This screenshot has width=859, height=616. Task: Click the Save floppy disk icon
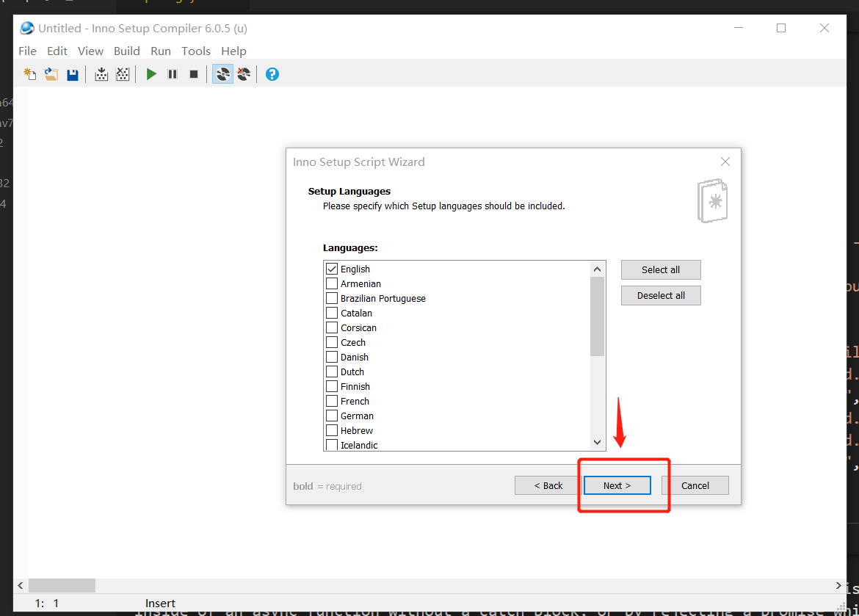pos(72,75)
